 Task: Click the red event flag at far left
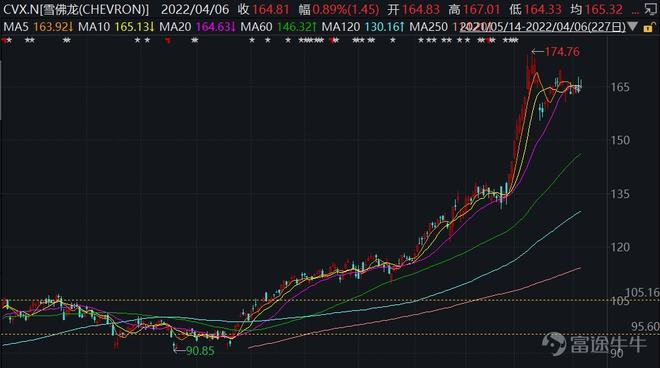(x=4, y=40)
